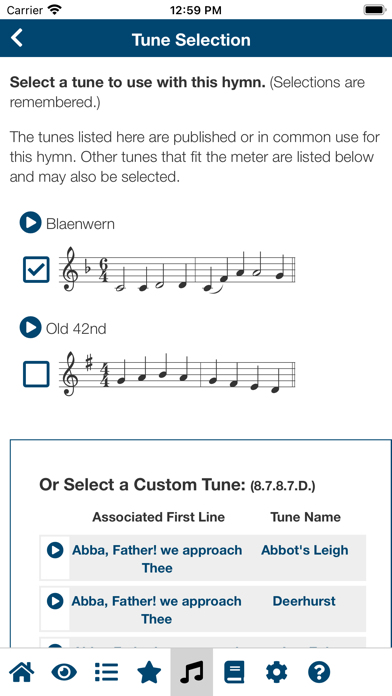
Task: Select Deerhurst tune name
Action: [304, 601]
